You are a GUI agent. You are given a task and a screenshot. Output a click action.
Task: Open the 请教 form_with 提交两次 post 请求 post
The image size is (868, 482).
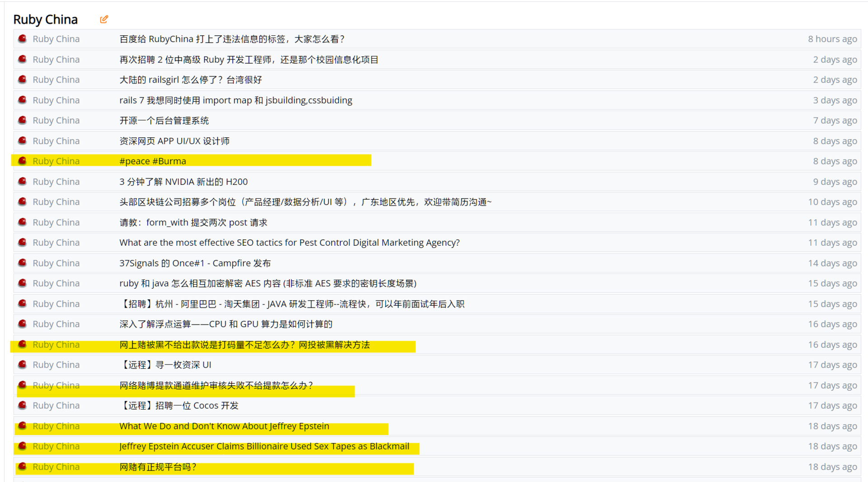193,222
